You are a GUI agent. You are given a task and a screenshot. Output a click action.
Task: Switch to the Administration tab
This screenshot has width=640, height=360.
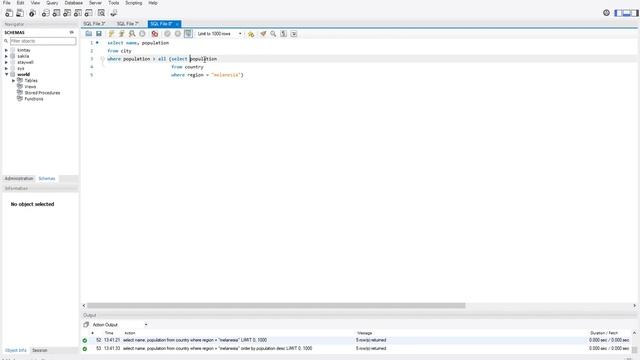click(x=19, y=179)
